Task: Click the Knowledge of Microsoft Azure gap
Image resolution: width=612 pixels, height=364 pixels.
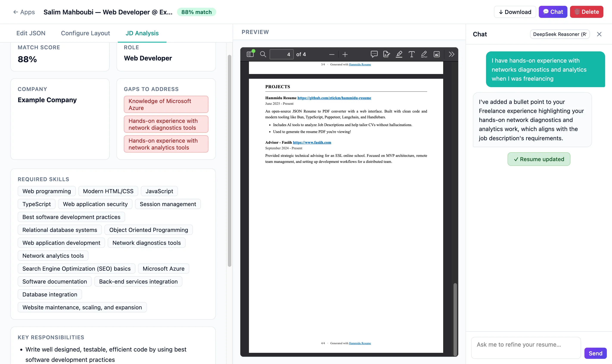Action: tap(166, 105)
